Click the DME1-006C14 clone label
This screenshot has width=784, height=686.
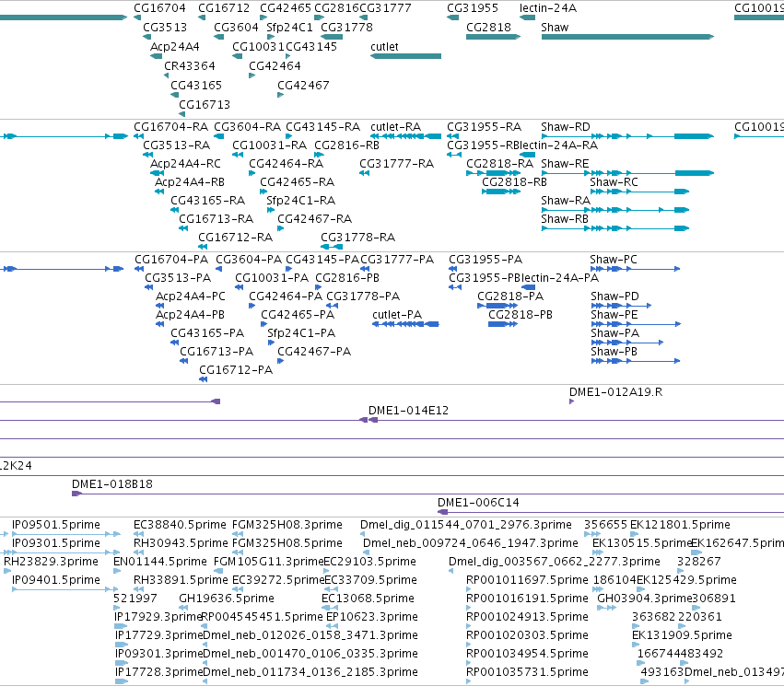(x=478, y=503)
